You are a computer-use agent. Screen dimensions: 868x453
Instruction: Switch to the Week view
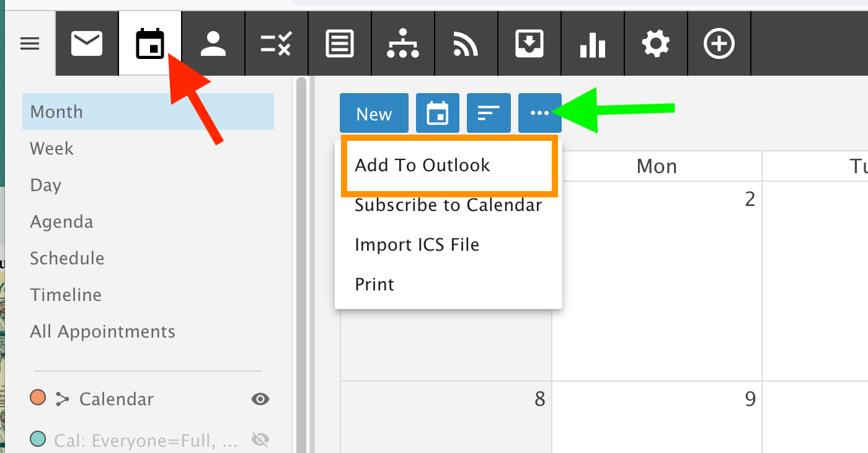pyautogui.click(x=52, y=148)
